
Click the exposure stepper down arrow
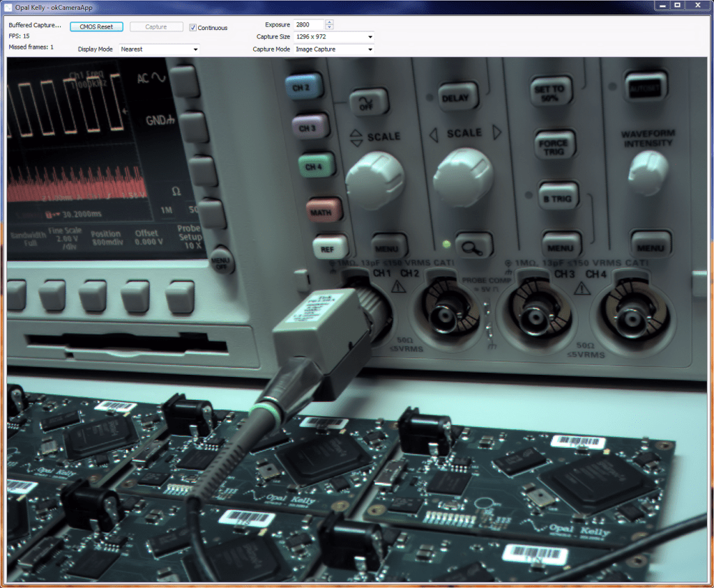[x=328, y=26]
